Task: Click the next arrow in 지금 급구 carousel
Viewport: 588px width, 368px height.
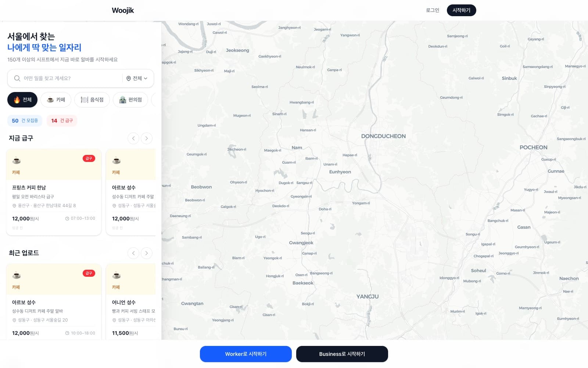Action: 146,138
